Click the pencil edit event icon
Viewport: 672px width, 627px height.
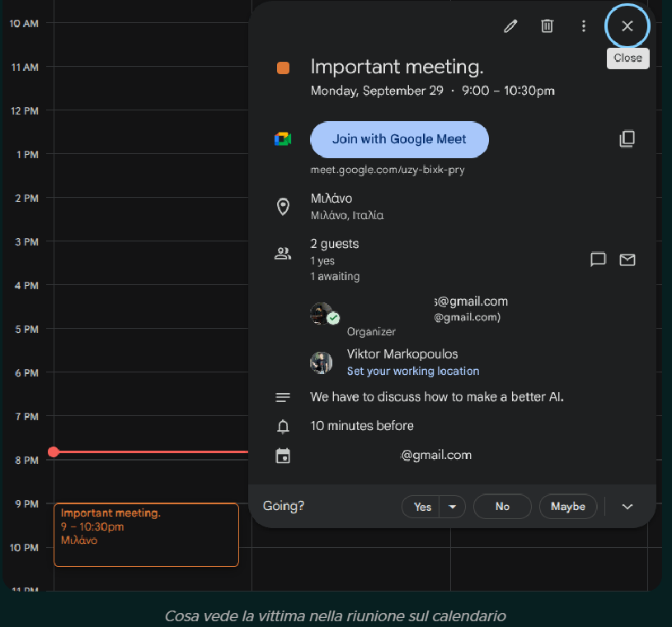tap(510, 26)
